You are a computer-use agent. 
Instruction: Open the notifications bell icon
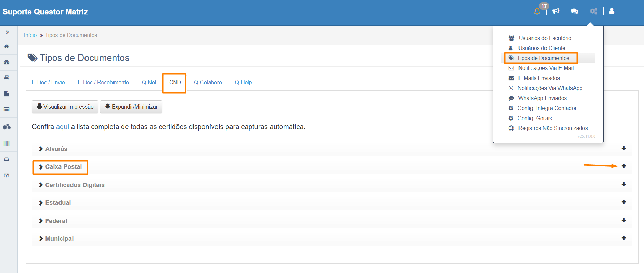click(x=537, y=11)
